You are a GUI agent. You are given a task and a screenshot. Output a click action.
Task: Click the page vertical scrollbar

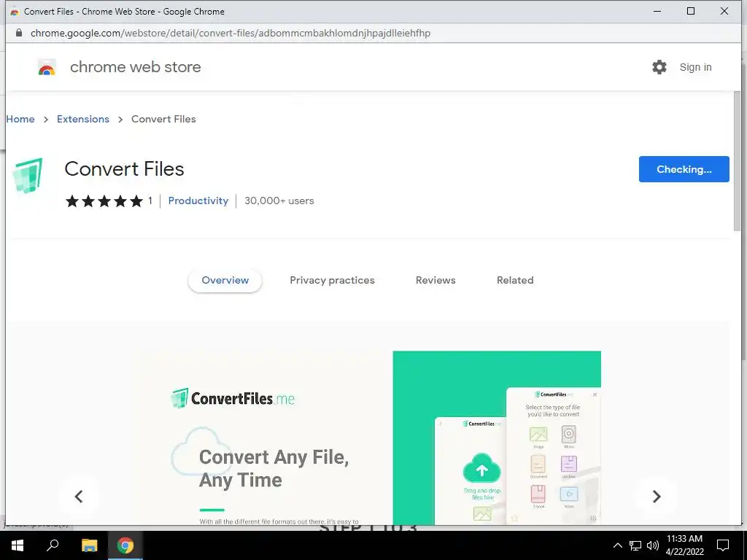[x=737, y=162]
